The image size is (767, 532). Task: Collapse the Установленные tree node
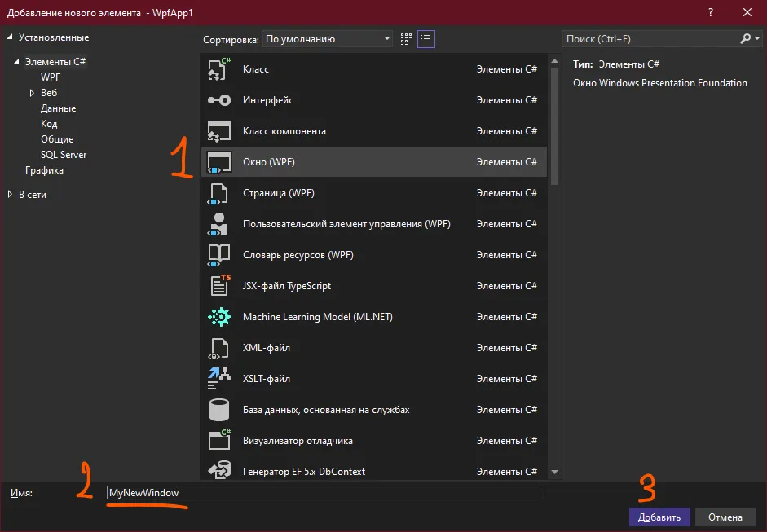[10, 37]
